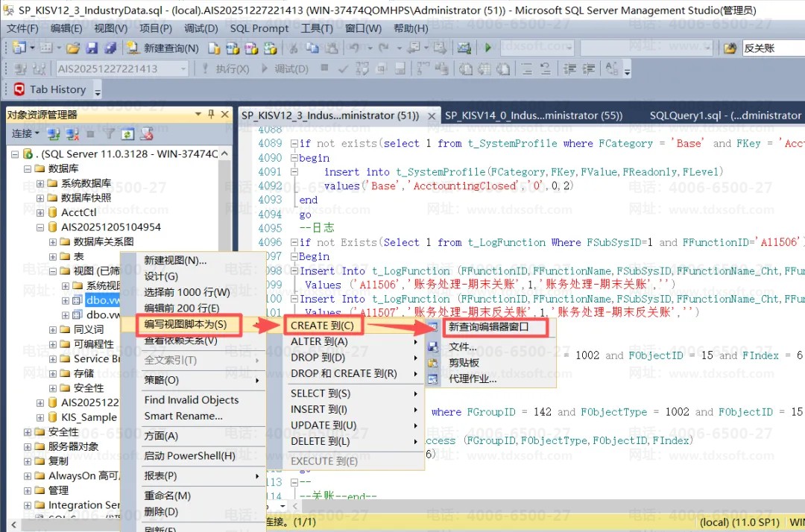The height and width of the screenshot is (532, 805).
Task: Choose 文件... from the script submenu
Action: pos(462,346)
